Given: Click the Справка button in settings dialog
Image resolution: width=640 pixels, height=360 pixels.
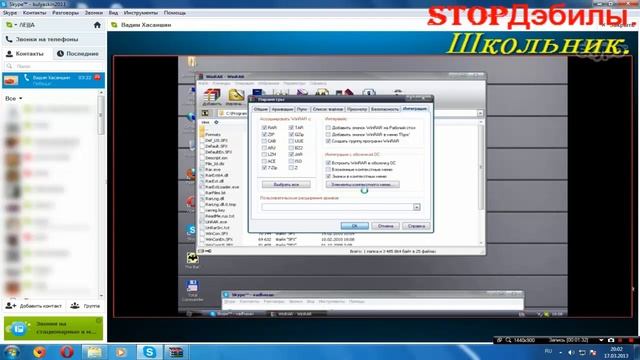Looking at the screenshot, I should coord(416,226).
